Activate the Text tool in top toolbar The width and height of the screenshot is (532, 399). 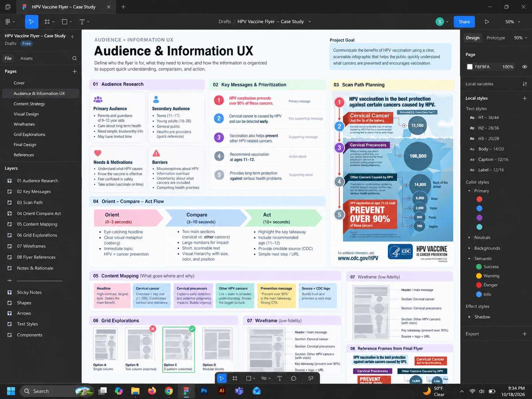[82, 22]
